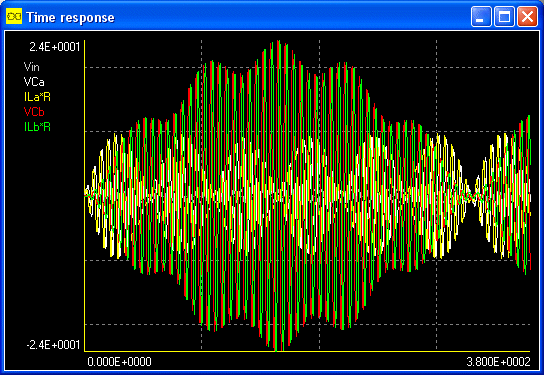Click the tallest peak of the waveform
Viewport: 544px width, 375px height.
(279, 42)
